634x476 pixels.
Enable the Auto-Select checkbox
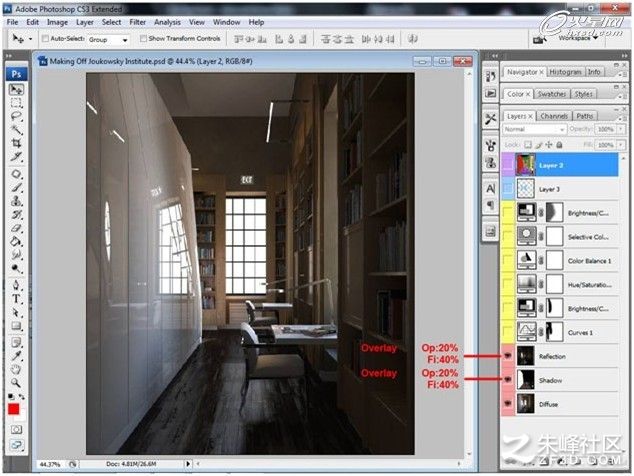coord(45,38)
